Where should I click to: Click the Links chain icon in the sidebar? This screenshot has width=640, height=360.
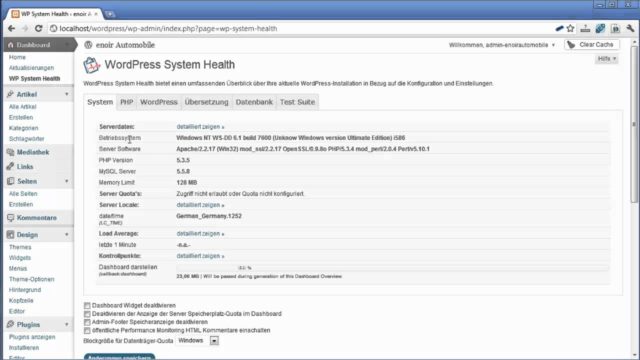click(11, 167)
